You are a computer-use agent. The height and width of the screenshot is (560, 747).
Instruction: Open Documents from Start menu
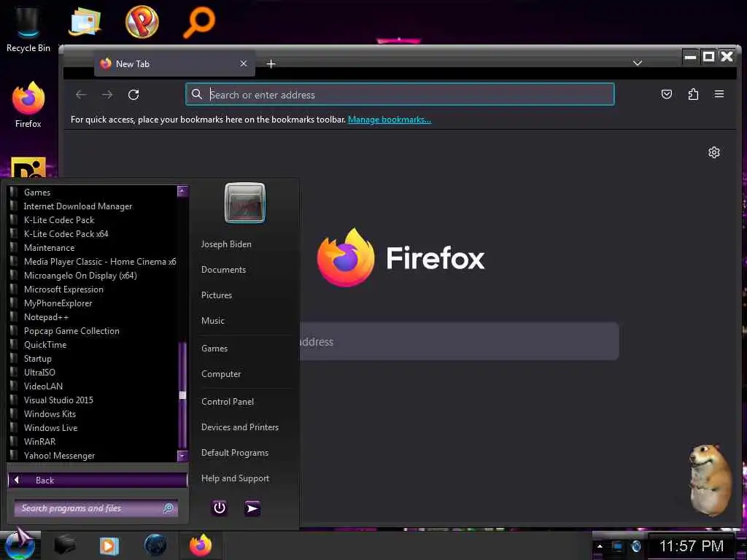[x=223, y=270]
